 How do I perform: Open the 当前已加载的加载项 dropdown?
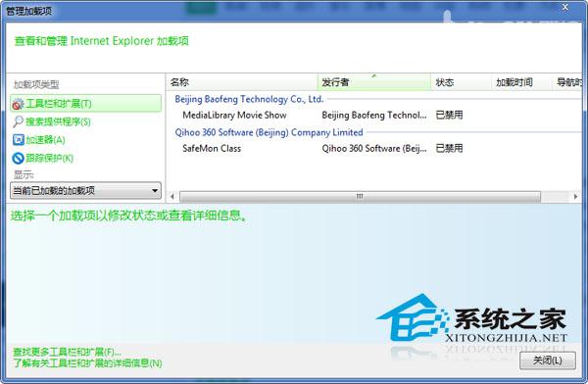click(x=85, y=190)
